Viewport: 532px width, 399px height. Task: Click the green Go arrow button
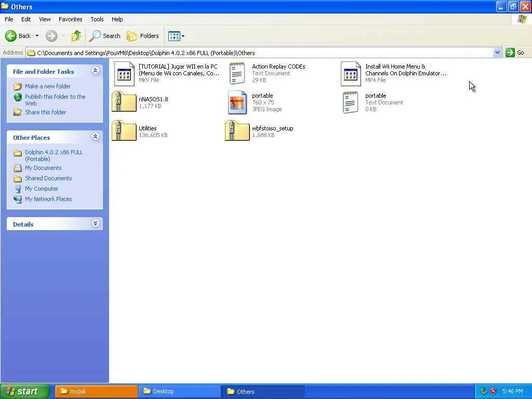pos(510,52)
